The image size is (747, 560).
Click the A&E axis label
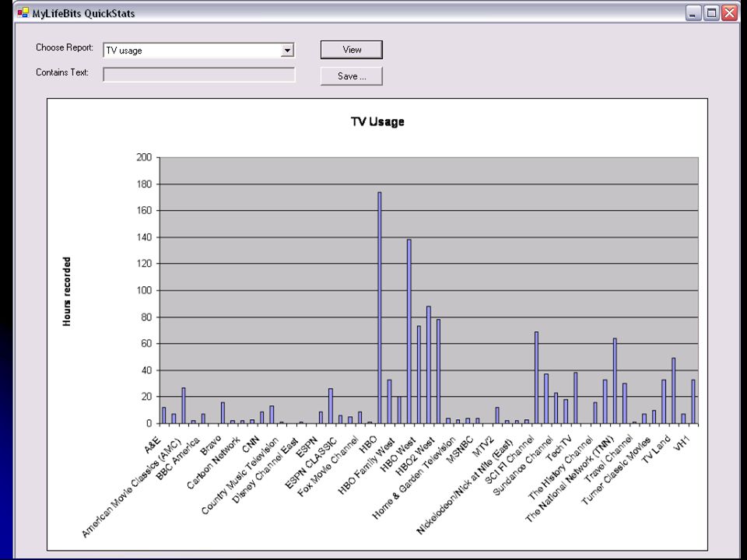coord(153,445)
